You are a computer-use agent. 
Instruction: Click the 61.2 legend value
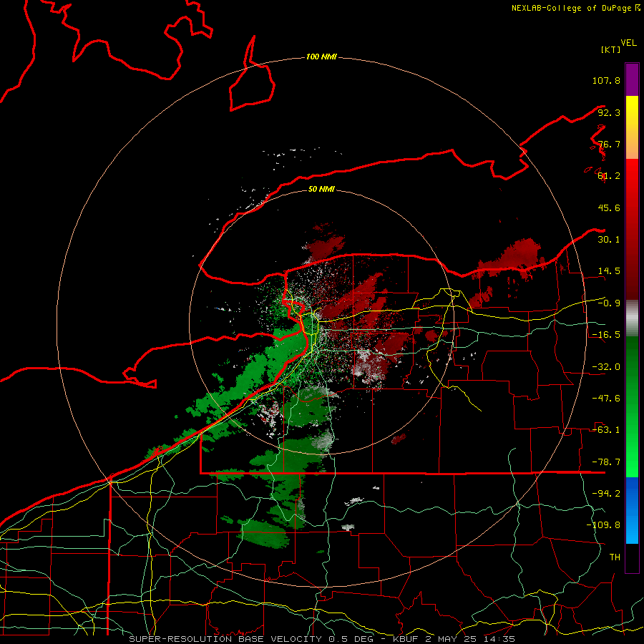609,176
